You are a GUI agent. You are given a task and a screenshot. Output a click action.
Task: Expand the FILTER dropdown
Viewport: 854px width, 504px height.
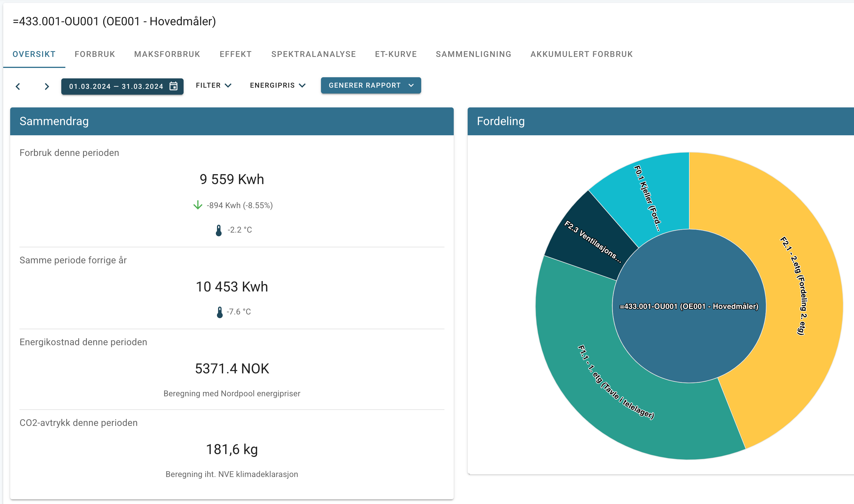click(214, 85)
